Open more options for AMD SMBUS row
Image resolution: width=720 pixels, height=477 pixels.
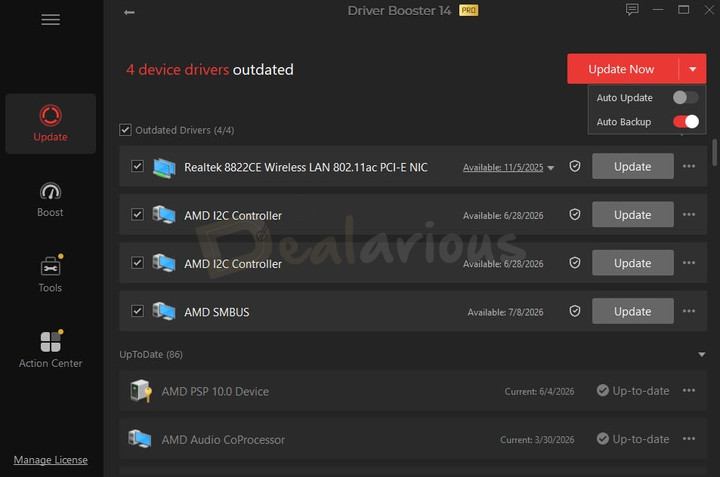click(x=689, y=311)
